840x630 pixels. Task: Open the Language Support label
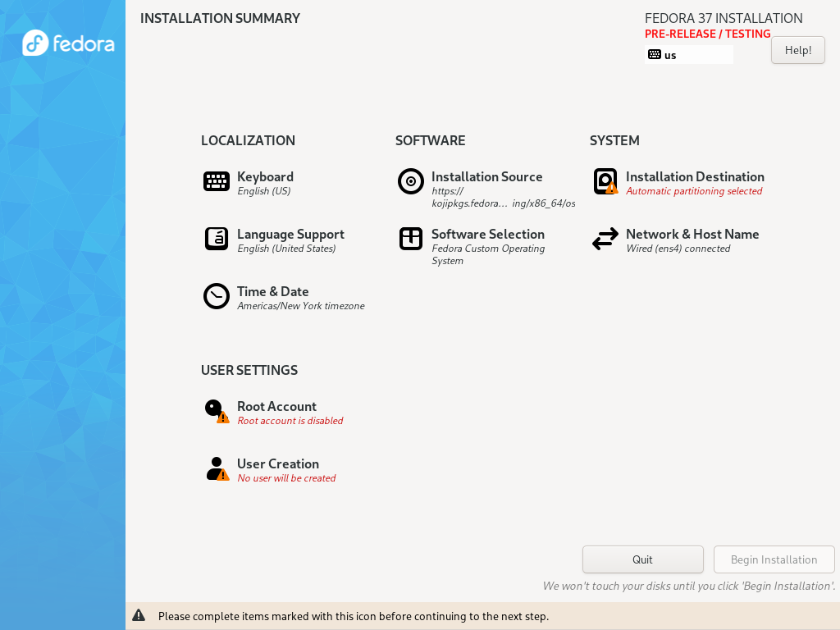(x=290, y=234)
